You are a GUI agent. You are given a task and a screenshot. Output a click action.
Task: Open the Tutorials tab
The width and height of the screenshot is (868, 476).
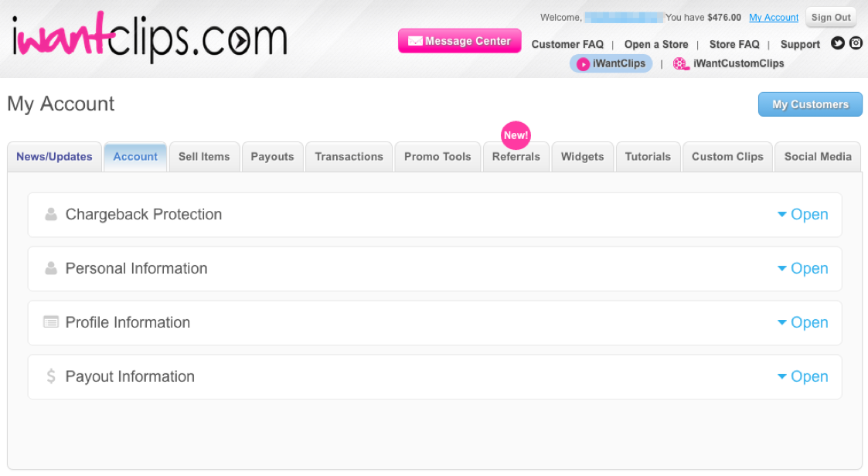(x=648, y=157)
